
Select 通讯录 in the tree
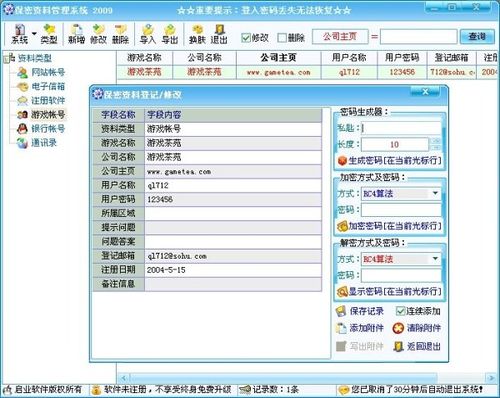tap(44, 143)
